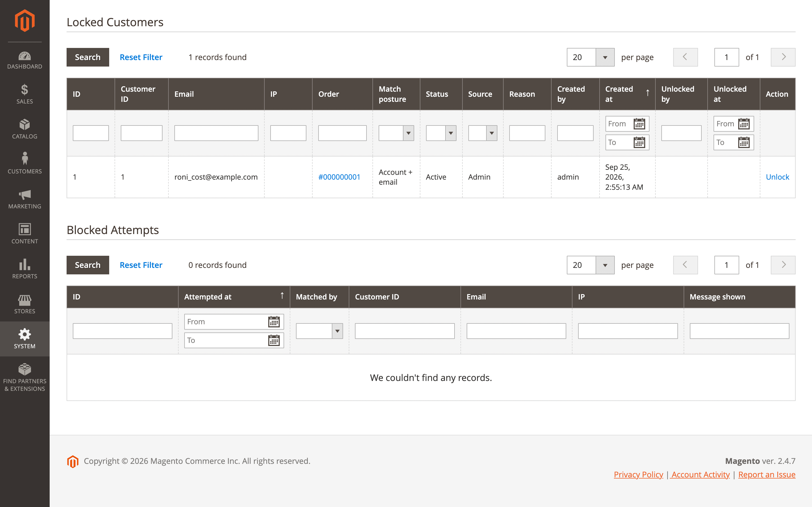Go to previous page in Blocked Attempts
The image size is (812, 507).
pos(685,265)
